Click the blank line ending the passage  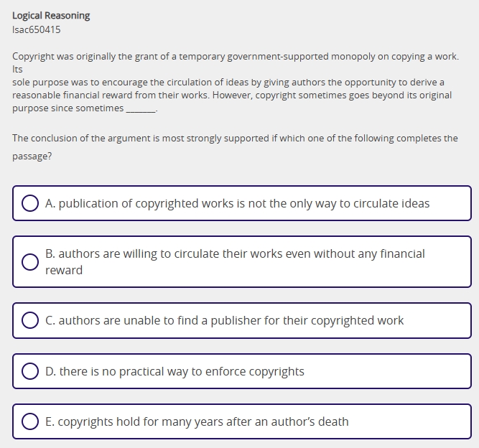[141, 108]
